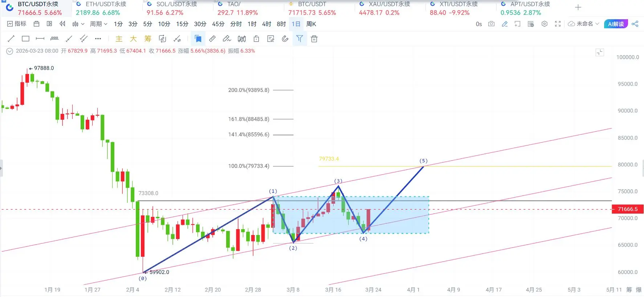Open the 指标 indicators panel
Screen dimensions: 644x297
click(x=17, y=24)
